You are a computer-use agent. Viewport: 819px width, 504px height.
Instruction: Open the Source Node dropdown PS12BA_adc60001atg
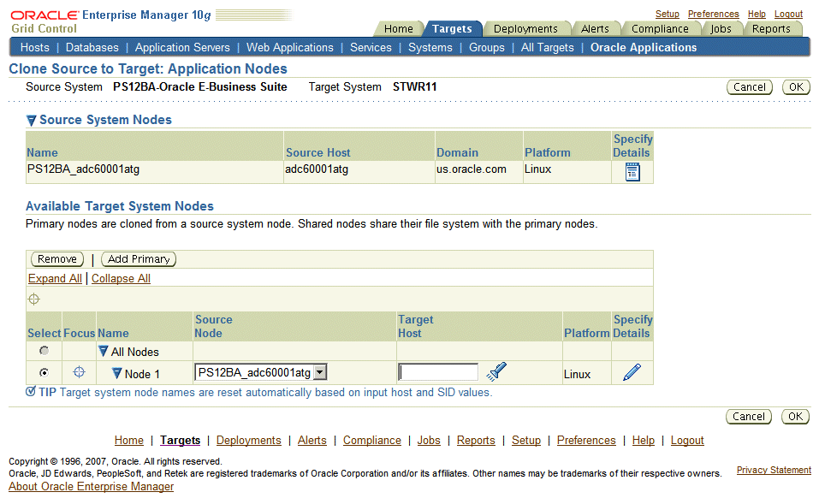pyautogui.click(x=261, y=372)
